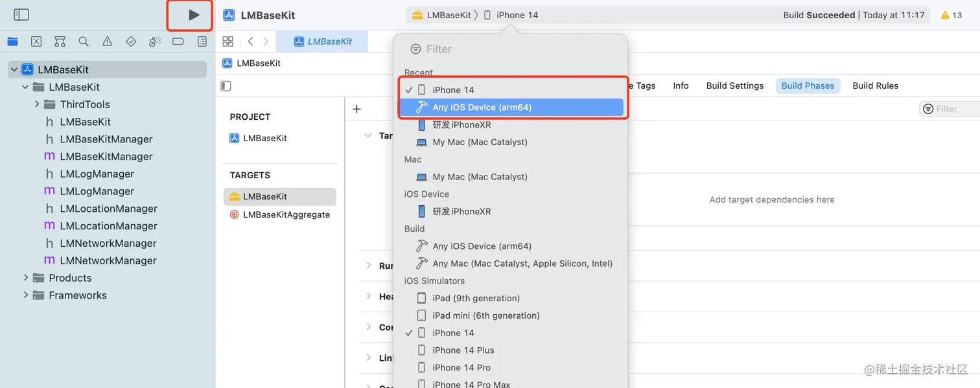
Task: Switch to the Build Rules tab
Action: coord(875,86)
